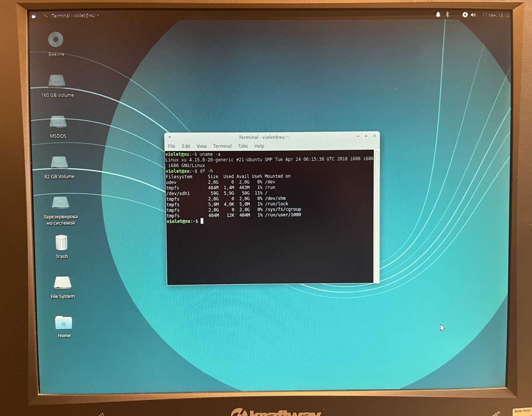Minimize the Terminal window

tap(358, 136)
